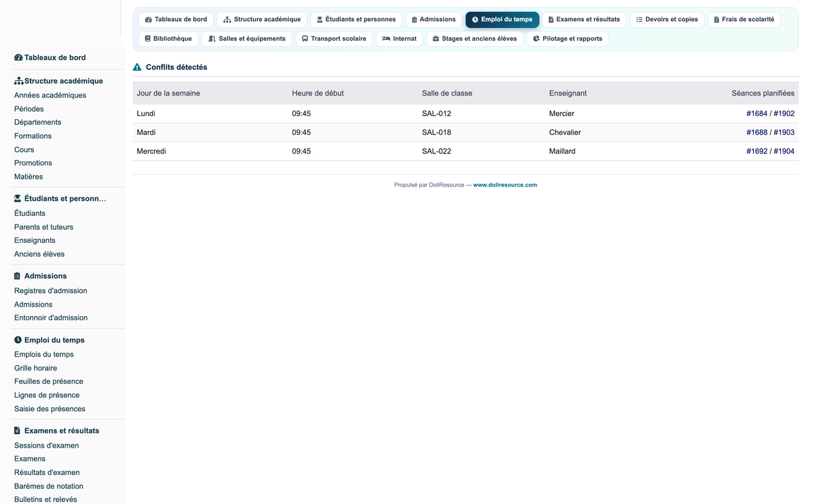The width and height of the screenshot is (814, 504).
Task: Click the student icon in Étudiants et personnes tab
Action: 320,20
